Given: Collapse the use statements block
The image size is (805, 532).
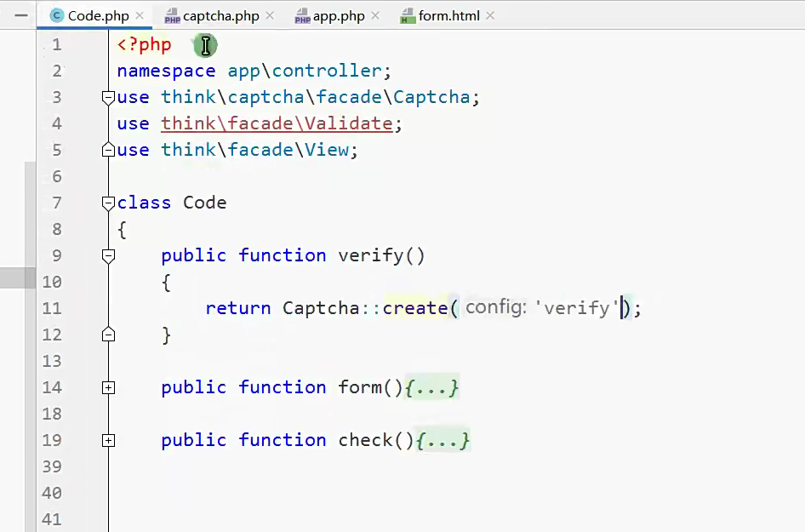Looking at the screenshot, I should click(x=107, y=97).
